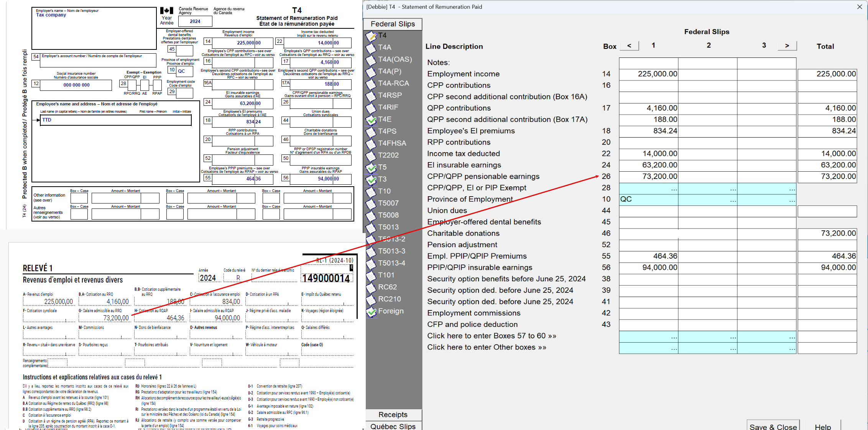Click 'Click here to enter Boxes 57 to 60' label
The height and width of the screenshot is (430, 868).
coord(492,336)
